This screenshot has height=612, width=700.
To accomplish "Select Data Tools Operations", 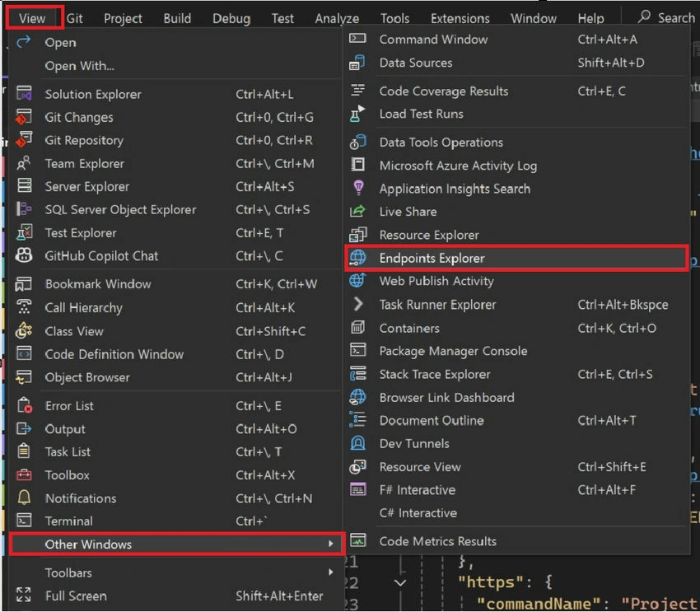I will coord(516,142).
